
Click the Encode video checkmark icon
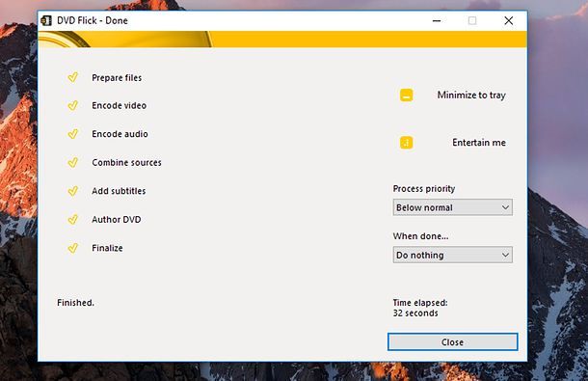tap(72, 105)
